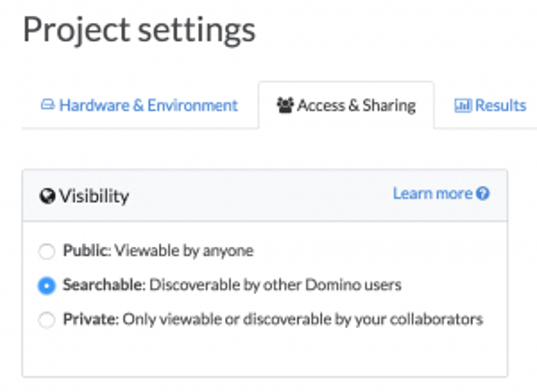Screen dimensions: 537x392
Task: Click the bar chart icon beside Results
Action: (x=463, y=105)
